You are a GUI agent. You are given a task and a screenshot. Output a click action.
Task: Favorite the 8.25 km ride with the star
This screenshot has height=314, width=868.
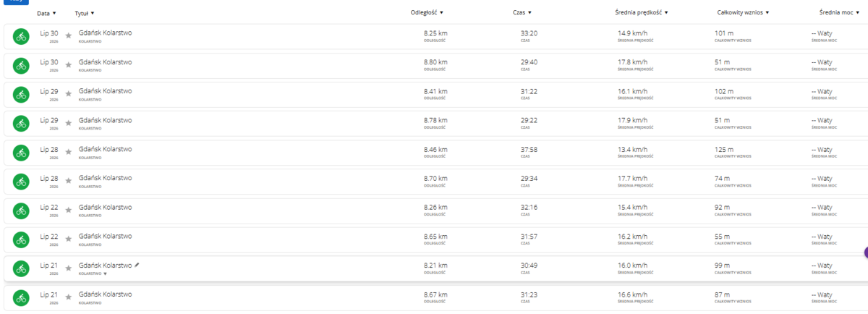pos(69,35)
